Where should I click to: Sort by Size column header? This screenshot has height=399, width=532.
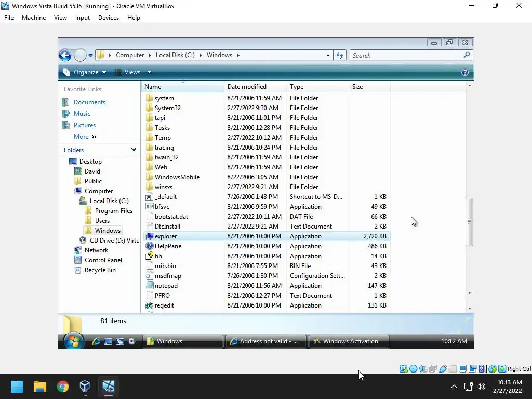coord(370,87)
